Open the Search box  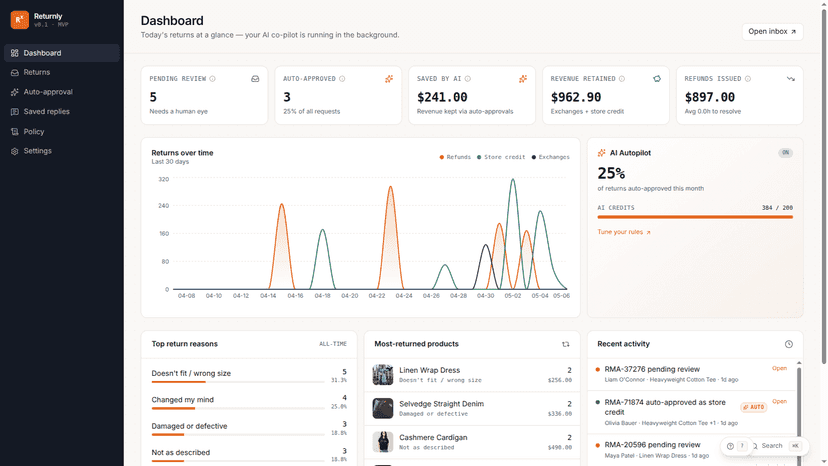tap(777, 446)
